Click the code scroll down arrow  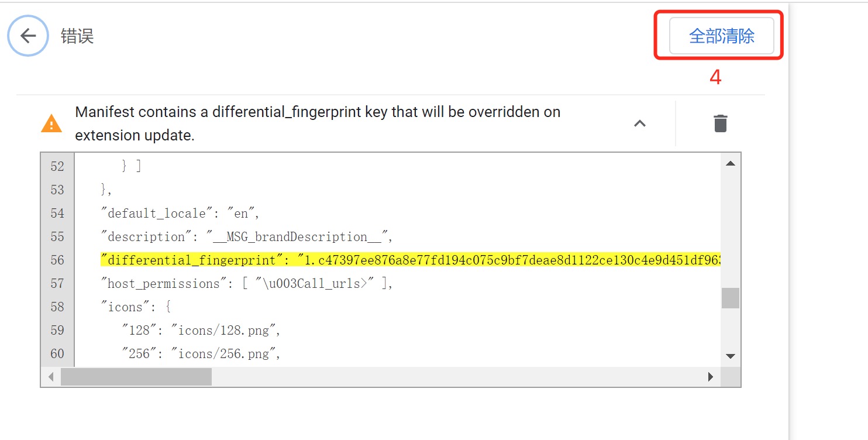coord(730,356)
